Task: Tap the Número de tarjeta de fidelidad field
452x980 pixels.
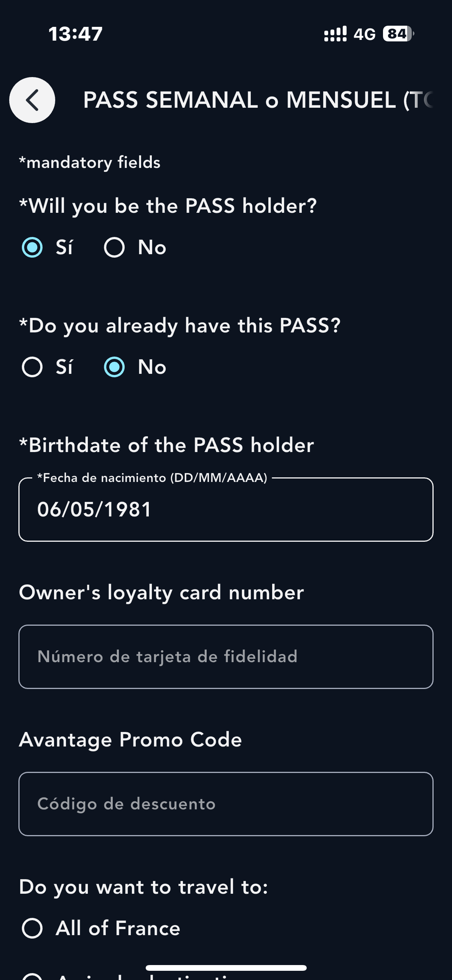Action: 226,657
